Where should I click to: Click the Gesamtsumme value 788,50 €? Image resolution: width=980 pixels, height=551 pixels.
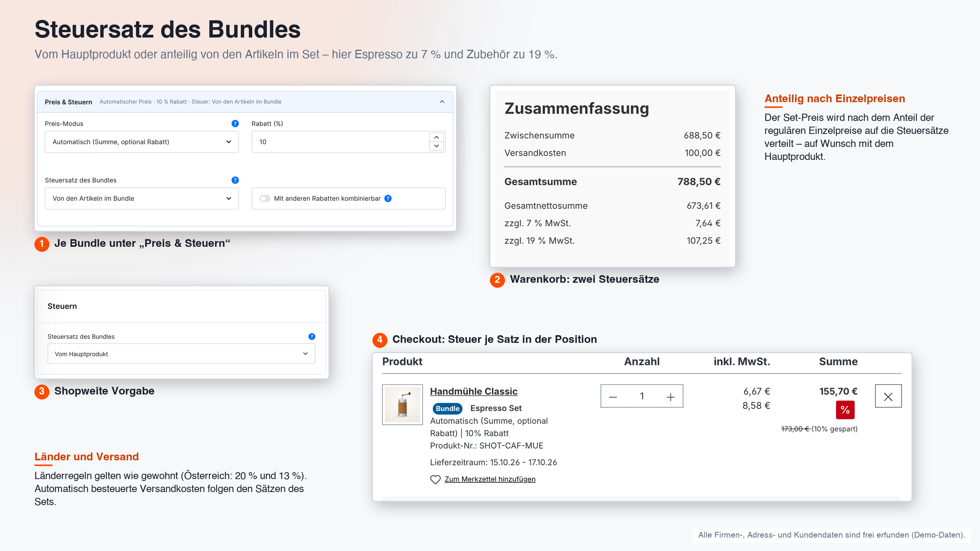click(699, 181)
